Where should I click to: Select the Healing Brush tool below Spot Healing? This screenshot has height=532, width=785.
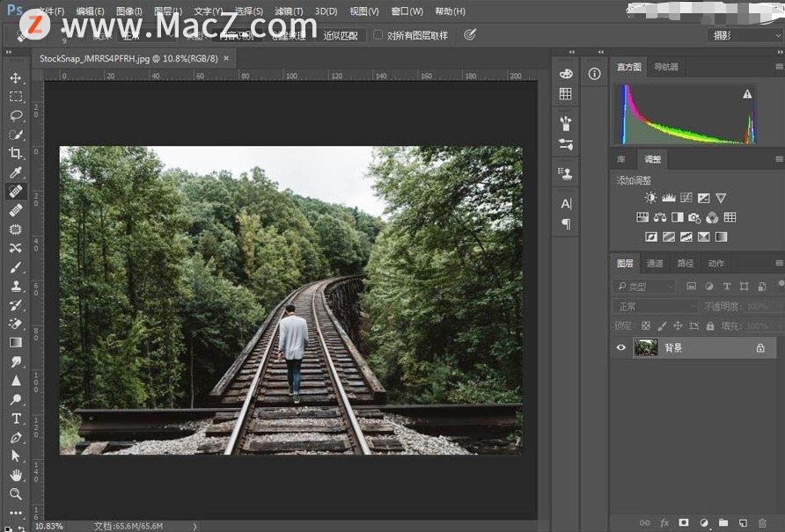tap(16, 209)
